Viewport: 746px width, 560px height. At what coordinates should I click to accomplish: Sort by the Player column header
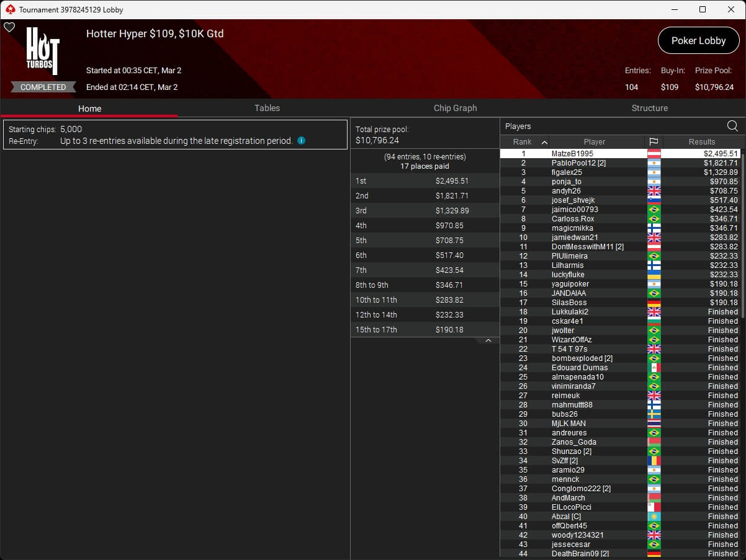(594, 142)
